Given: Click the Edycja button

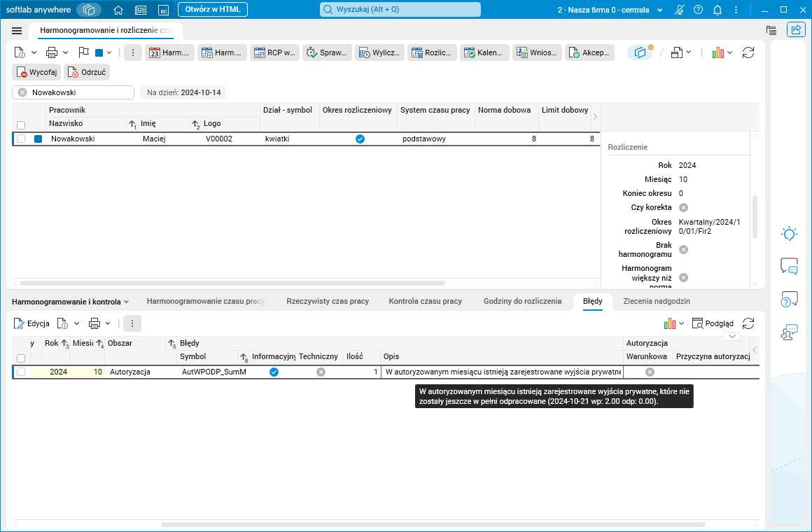Looking at the screenshot, I should pyautogui.click(x=31, y=323).
